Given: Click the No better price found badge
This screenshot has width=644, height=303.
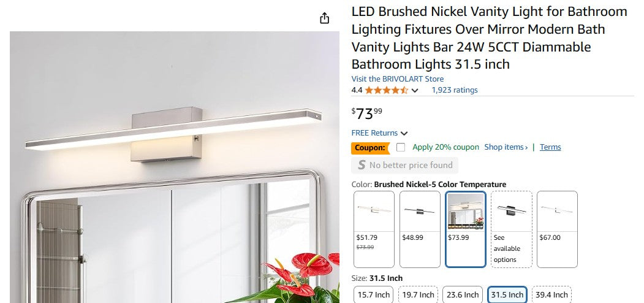Looking at the screenshot, I should click(x=404, y=165).
